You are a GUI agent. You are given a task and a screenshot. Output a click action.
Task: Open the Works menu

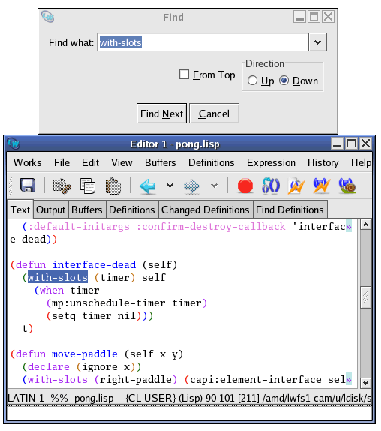point(27,163)
